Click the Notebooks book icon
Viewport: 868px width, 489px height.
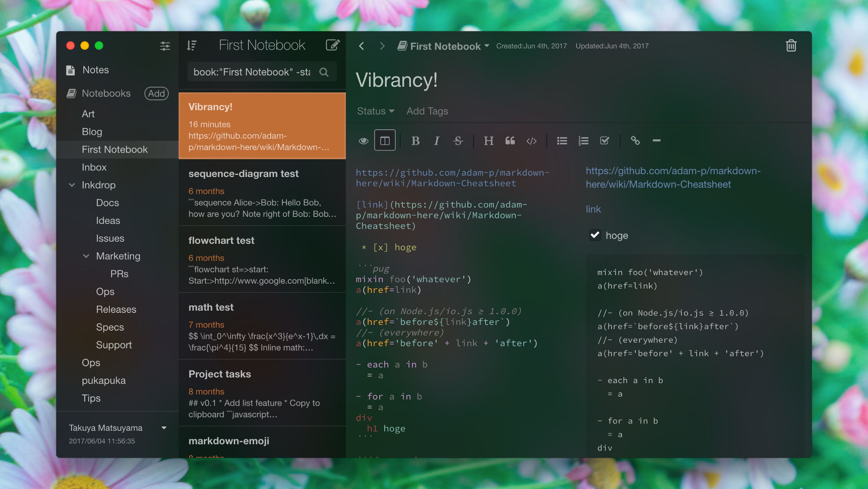[71, 93]
